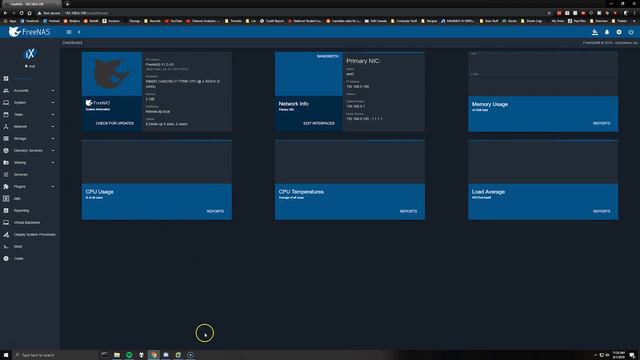
Task: Click the Guide sidebar icon
Action: coord(6,258)
